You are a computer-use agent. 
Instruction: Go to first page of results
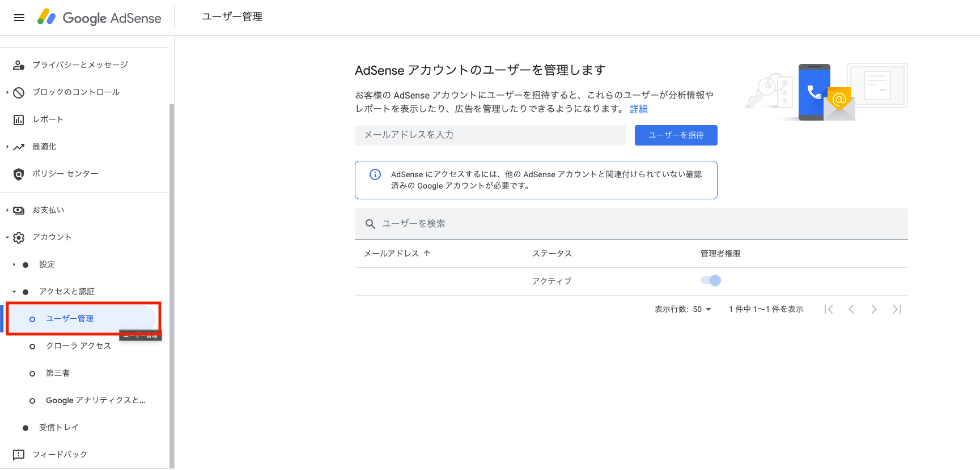[829, 309]
